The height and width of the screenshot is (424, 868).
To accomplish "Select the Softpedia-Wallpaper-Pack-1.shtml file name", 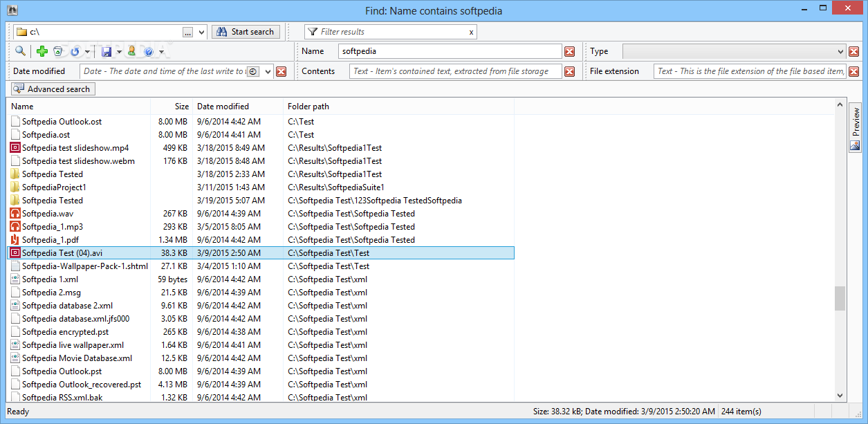I will (85, 266).
